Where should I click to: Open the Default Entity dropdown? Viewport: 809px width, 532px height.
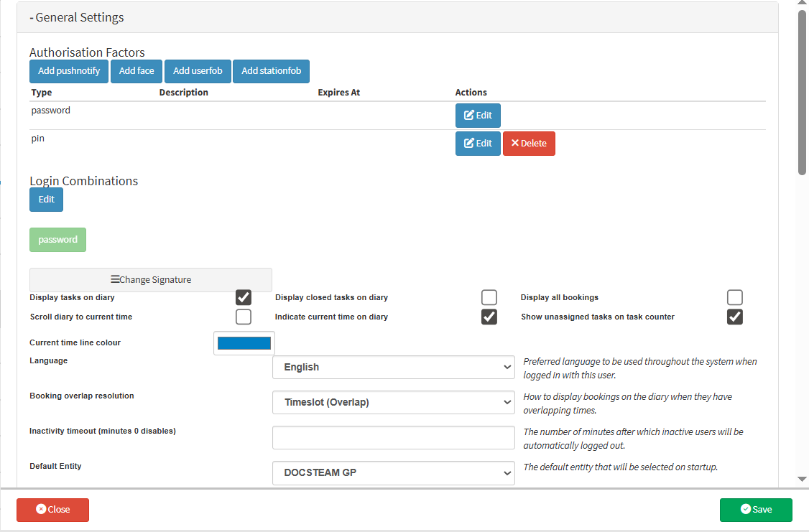coord(393,473)
